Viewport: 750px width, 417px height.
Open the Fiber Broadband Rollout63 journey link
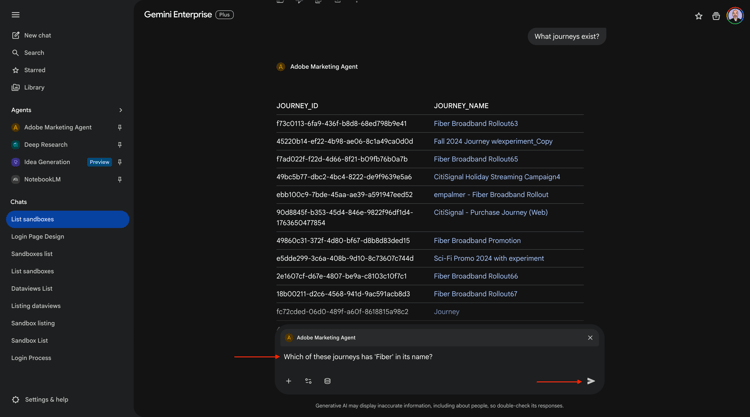coord(475,124)
